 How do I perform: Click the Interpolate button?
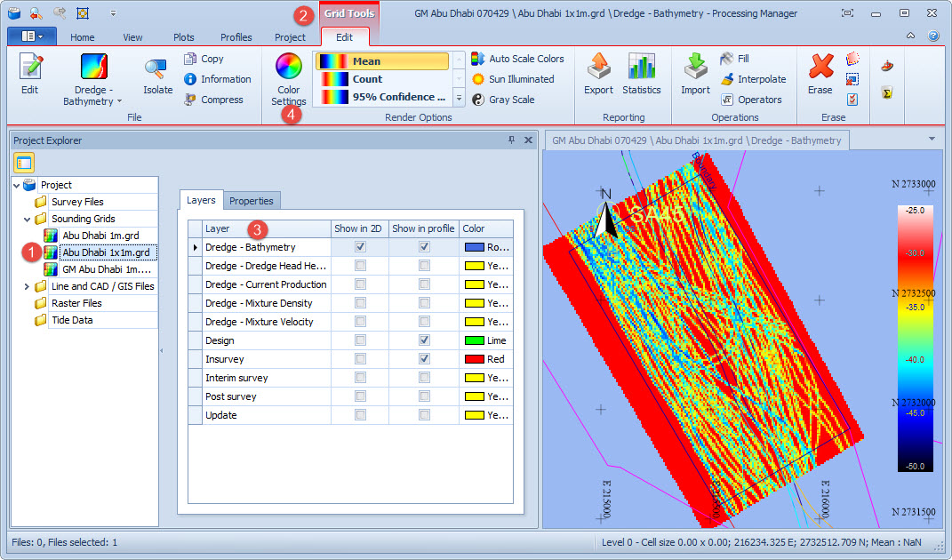(x=752, y=79)
